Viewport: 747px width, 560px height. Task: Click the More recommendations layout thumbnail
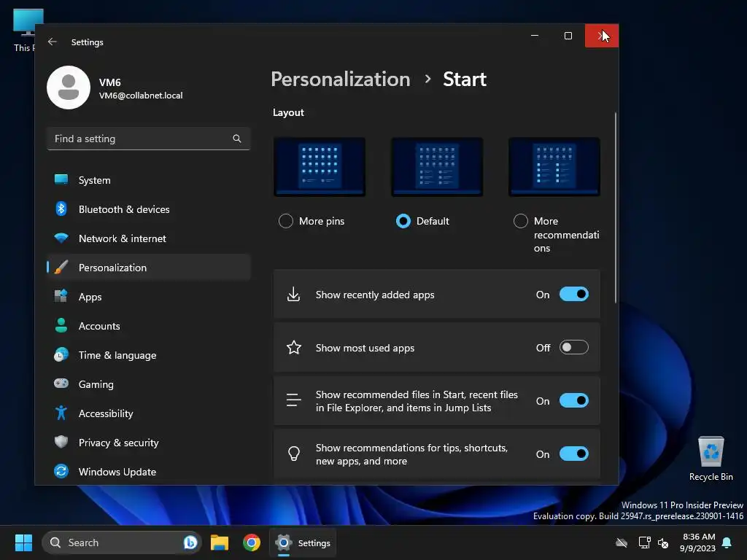click(554, 167)
